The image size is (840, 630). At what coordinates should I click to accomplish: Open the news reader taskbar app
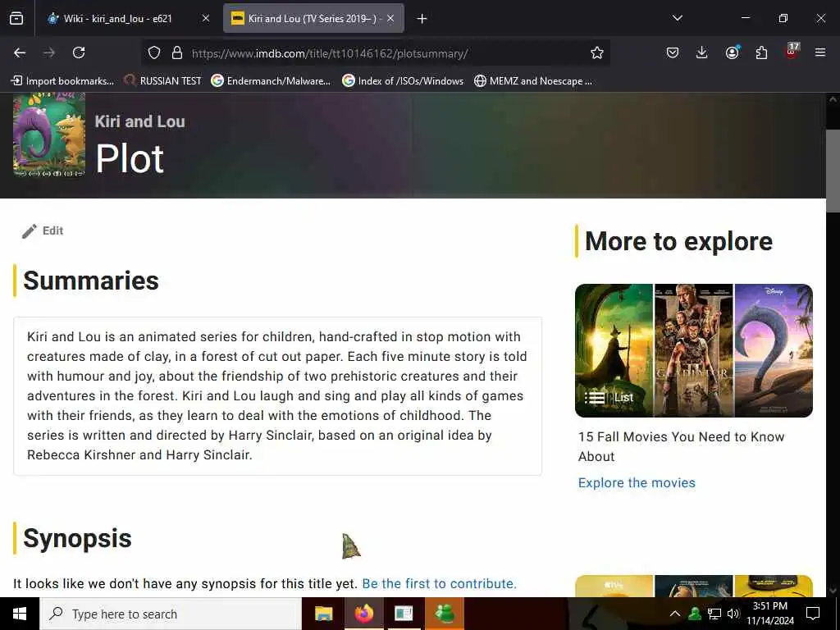(x=404, y=614)
